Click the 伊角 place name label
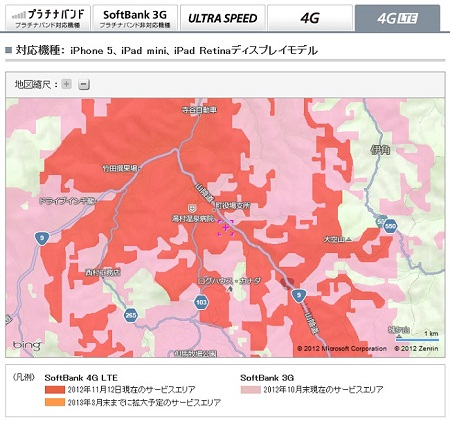Screen dimensions: 450x421 [380, 151]
